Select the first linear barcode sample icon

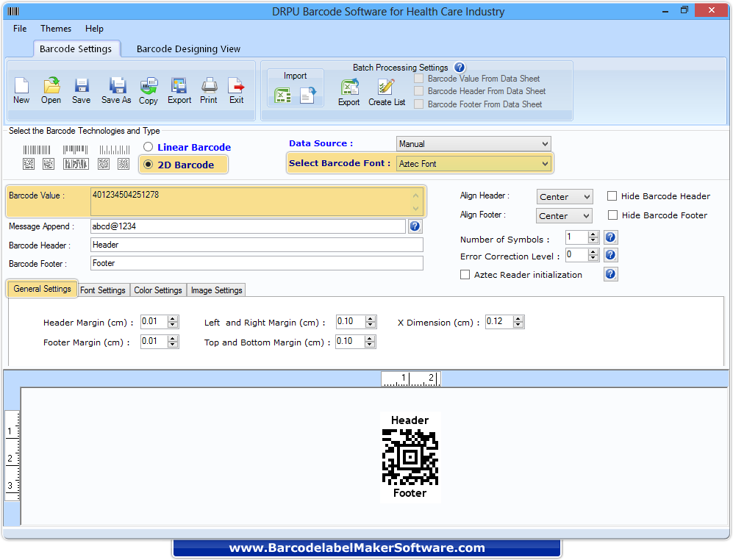coord(37,150)
